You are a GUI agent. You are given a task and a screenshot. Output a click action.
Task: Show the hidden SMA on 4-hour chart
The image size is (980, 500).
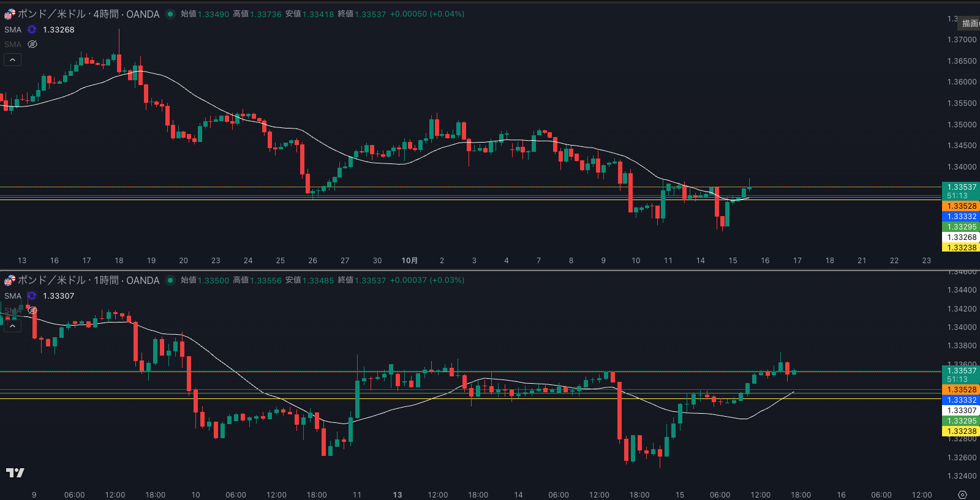pos(32,44)
